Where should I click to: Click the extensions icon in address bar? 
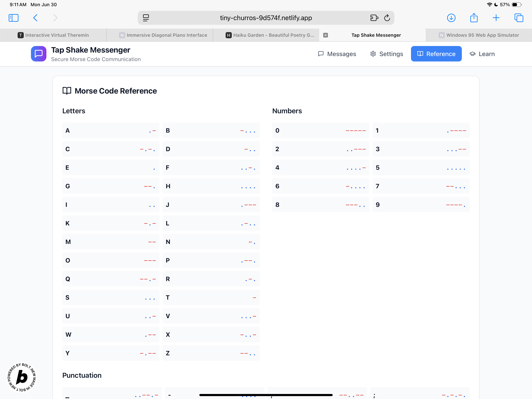pyautogui.click(x=374, y=18)
